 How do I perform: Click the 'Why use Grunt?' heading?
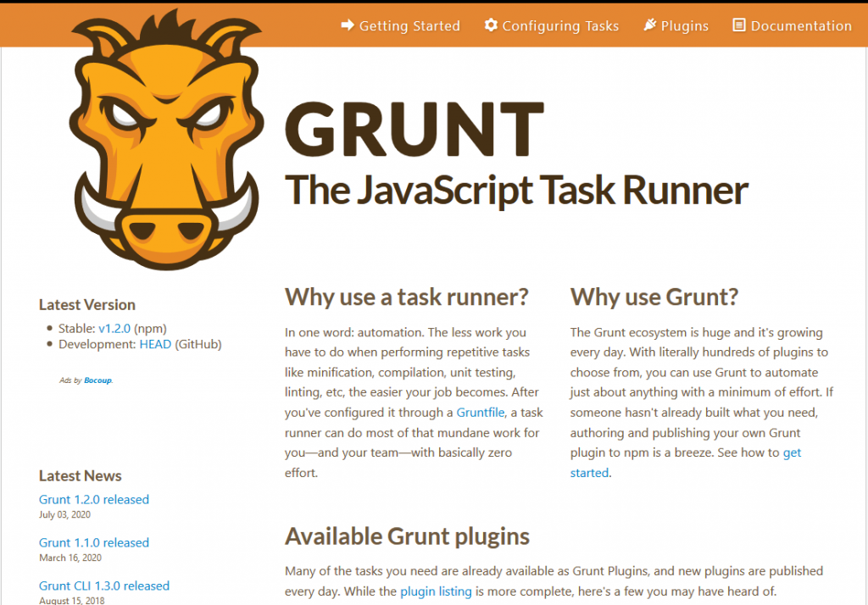click(x=654, y=297)
